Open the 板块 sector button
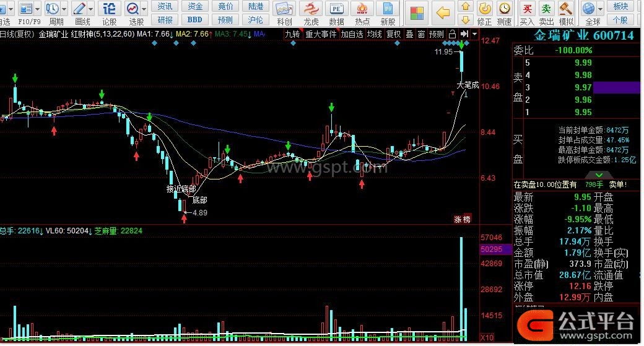Image resolution: width=644 pixels, height=346 pixels. click(x=620, y=6)
